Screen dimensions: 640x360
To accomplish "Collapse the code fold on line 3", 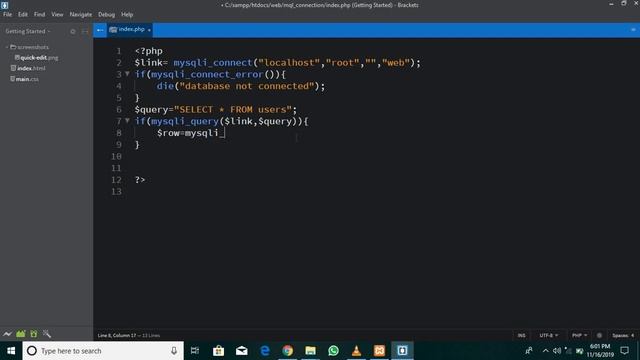I will tap(127, 74).
